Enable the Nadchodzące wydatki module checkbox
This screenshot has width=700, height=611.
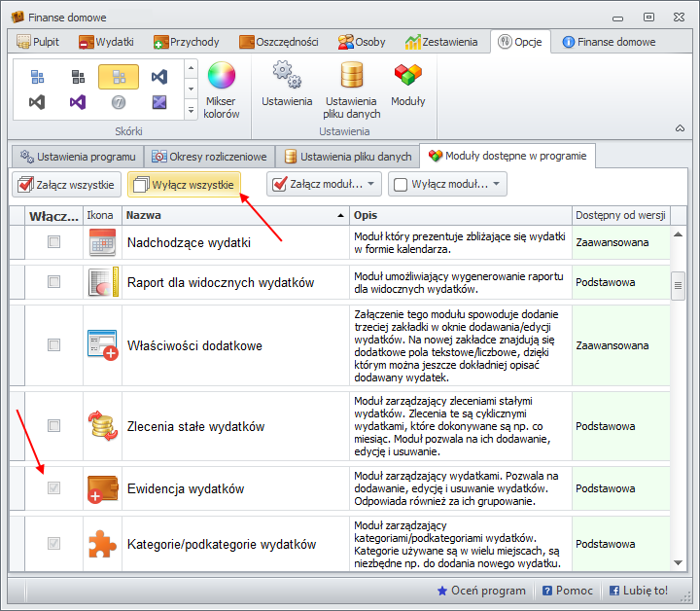[54, 242]
